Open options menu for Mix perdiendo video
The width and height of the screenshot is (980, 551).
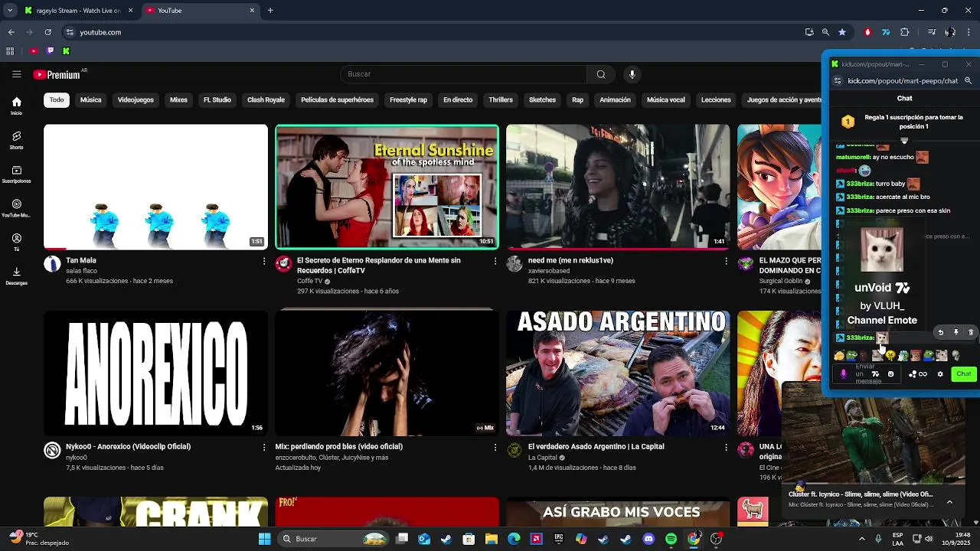495,447
